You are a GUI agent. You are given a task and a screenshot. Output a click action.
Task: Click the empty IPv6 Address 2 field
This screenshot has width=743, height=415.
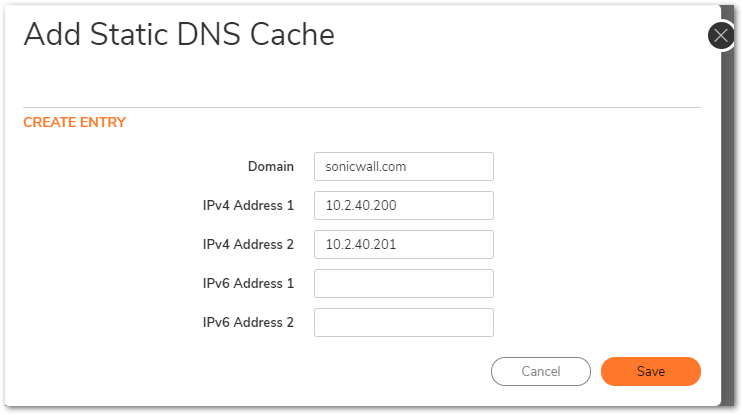pyautogui.click(x=404, y=323)
